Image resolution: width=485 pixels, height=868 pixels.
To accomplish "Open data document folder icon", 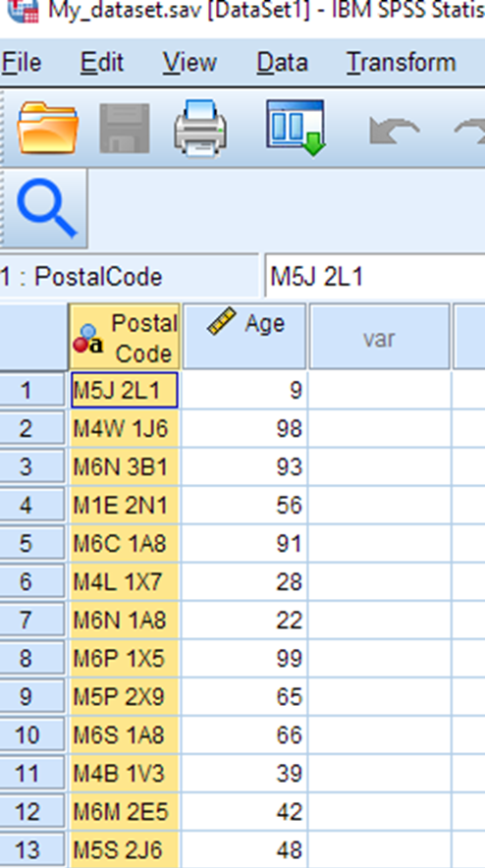I will pyautogui.click(x=47, y=128).
